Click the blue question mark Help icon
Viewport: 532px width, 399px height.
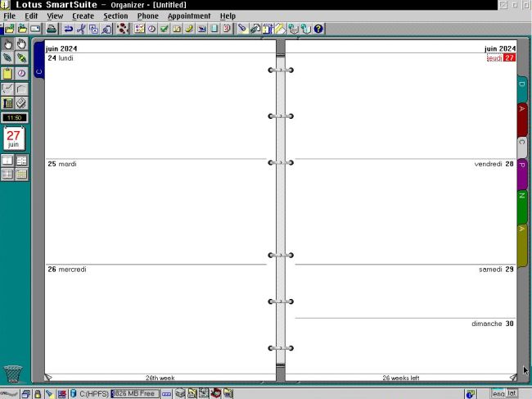point(318,29)
